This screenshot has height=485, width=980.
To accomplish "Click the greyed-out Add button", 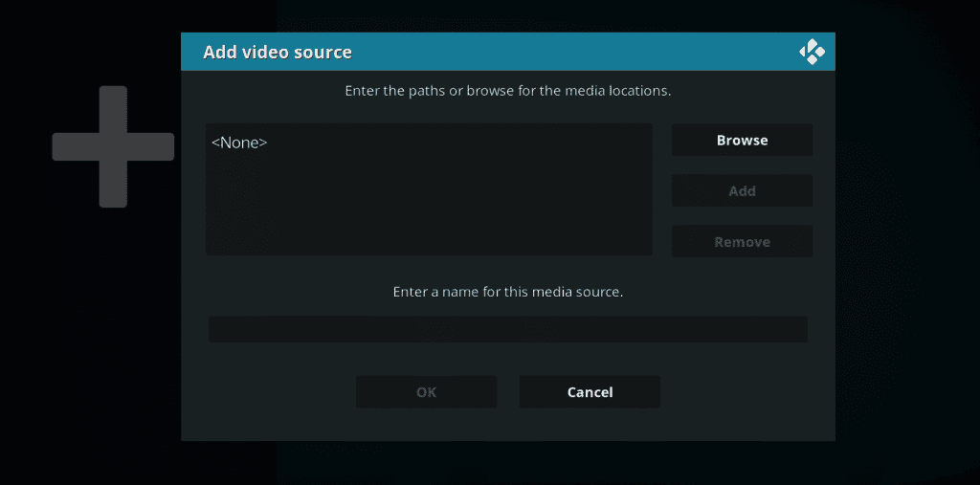I will (x=742, y=190).
